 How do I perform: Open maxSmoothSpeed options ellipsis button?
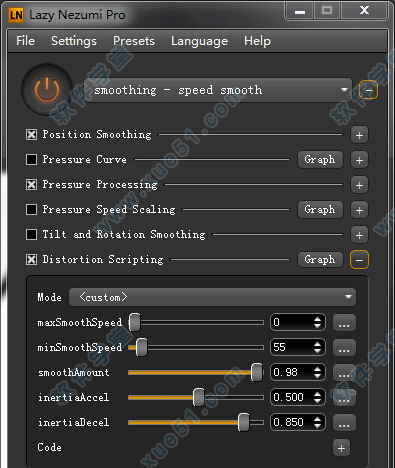pyautogui.click(x=344, y=322)
